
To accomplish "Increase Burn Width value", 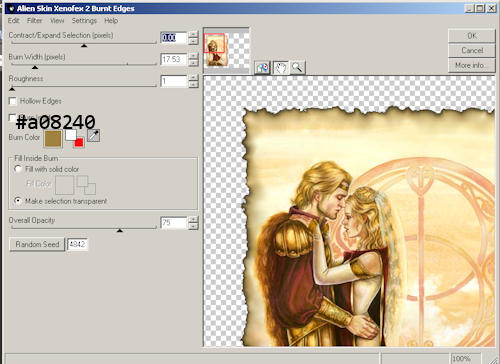I will click(x=193, y=56).
